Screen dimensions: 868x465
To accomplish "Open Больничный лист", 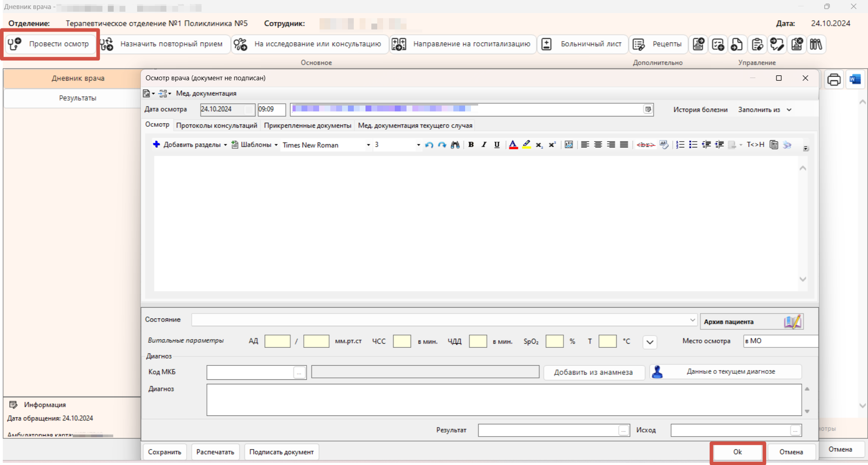I will [x=583, y=44].
